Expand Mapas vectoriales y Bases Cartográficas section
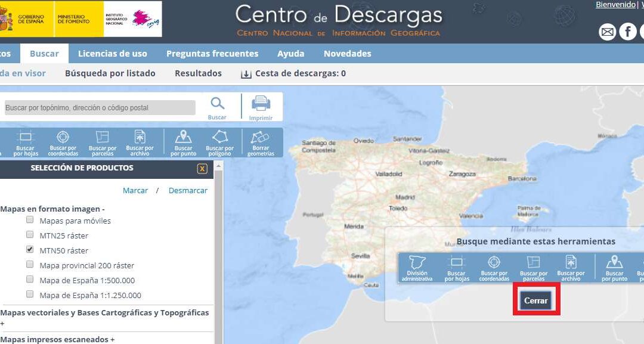 105,317
